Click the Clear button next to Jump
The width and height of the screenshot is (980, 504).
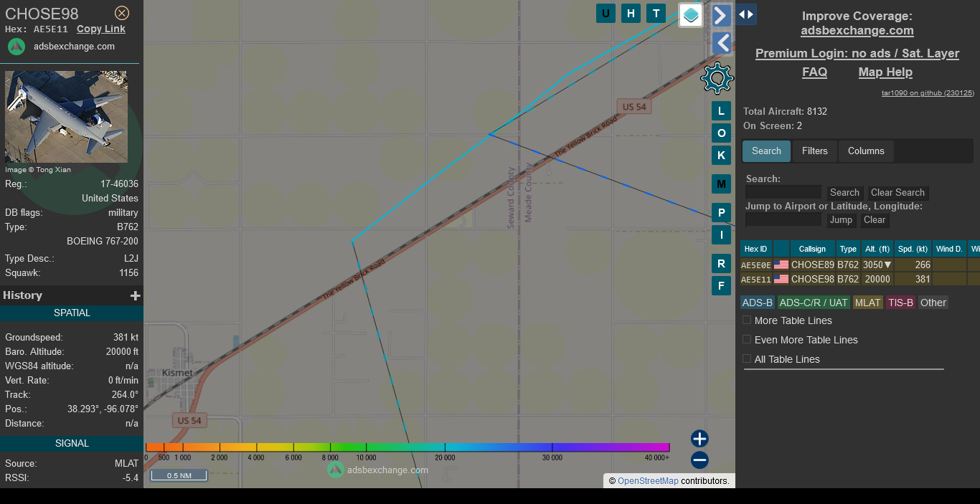(x=874, y=220)
